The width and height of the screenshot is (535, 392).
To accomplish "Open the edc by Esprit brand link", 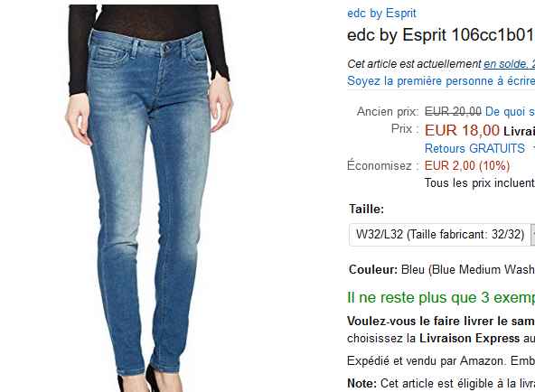I will point(381,14).
